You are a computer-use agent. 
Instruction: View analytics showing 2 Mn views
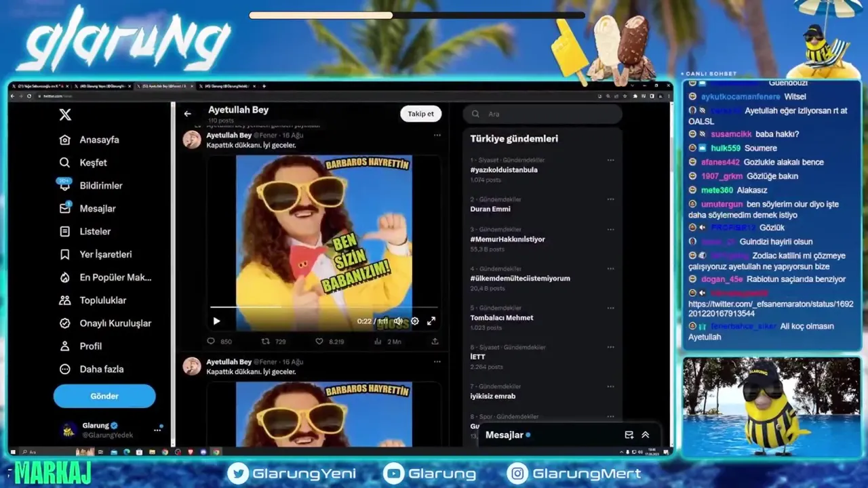tap(387, 342)
